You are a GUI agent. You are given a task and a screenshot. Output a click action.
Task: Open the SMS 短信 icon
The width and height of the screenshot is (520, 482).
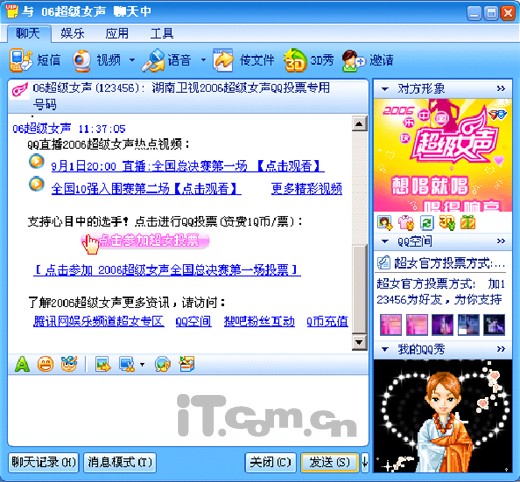(21, 60)
